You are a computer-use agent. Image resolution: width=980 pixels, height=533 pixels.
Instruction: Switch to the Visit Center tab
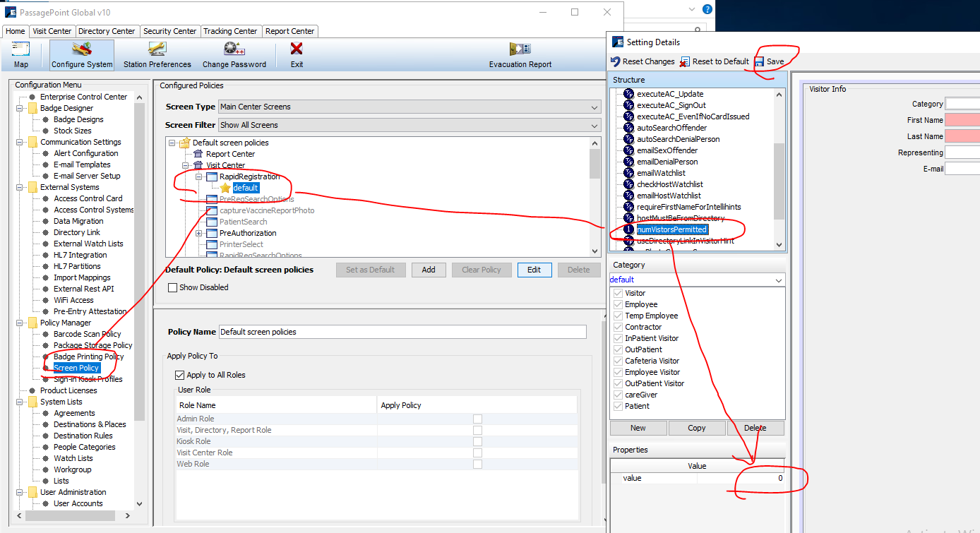52,31
